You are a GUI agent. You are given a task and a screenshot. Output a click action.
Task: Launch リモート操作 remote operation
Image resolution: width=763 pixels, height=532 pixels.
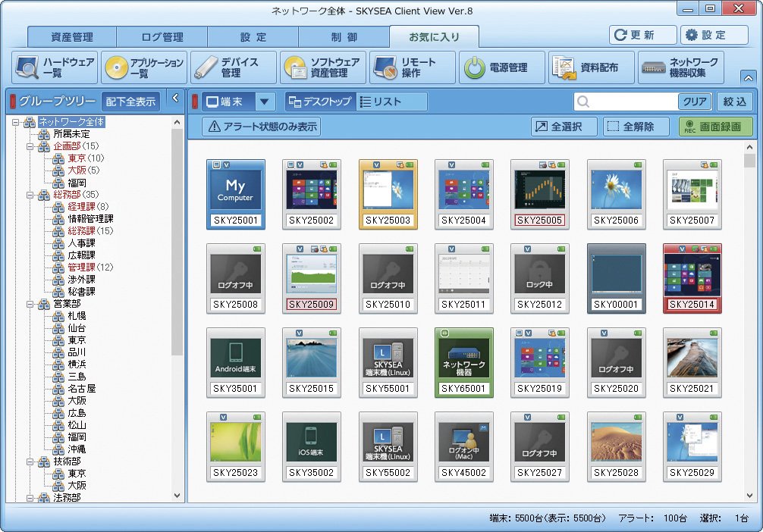[413, 67]
